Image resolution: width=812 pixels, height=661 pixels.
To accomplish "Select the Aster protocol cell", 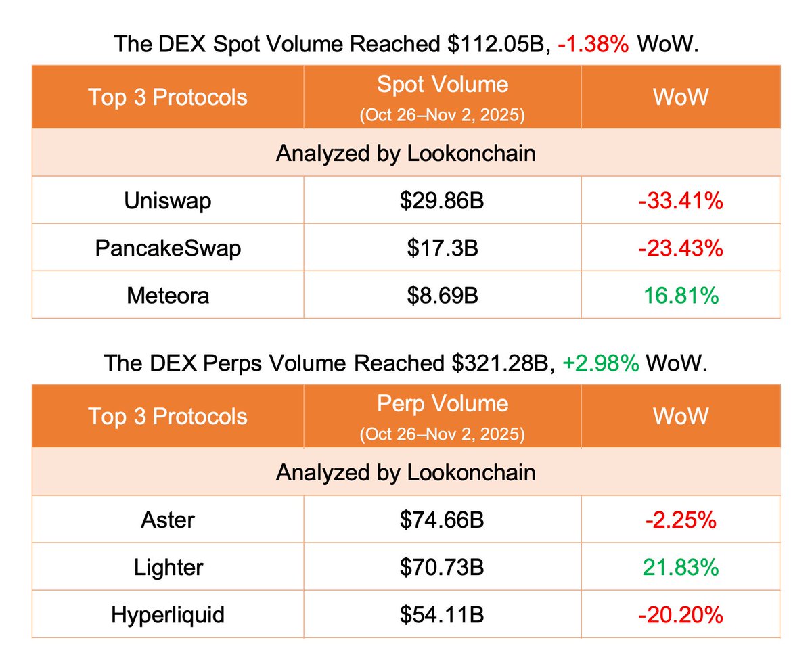I will point(168,520).
